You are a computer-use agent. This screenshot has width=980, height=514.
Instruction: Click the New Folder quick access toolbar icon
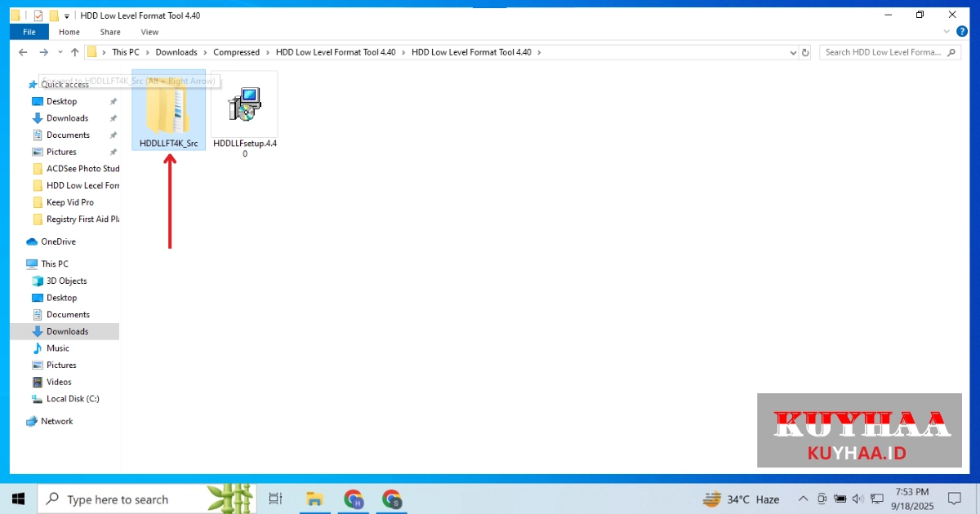click(54, 16)
